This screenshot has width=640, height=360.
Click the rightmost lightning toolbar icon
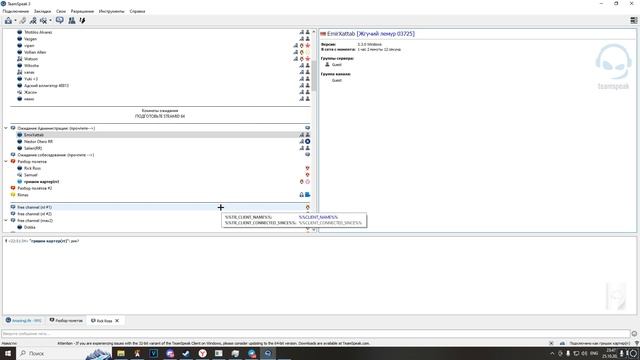click(x=82, y=20)
